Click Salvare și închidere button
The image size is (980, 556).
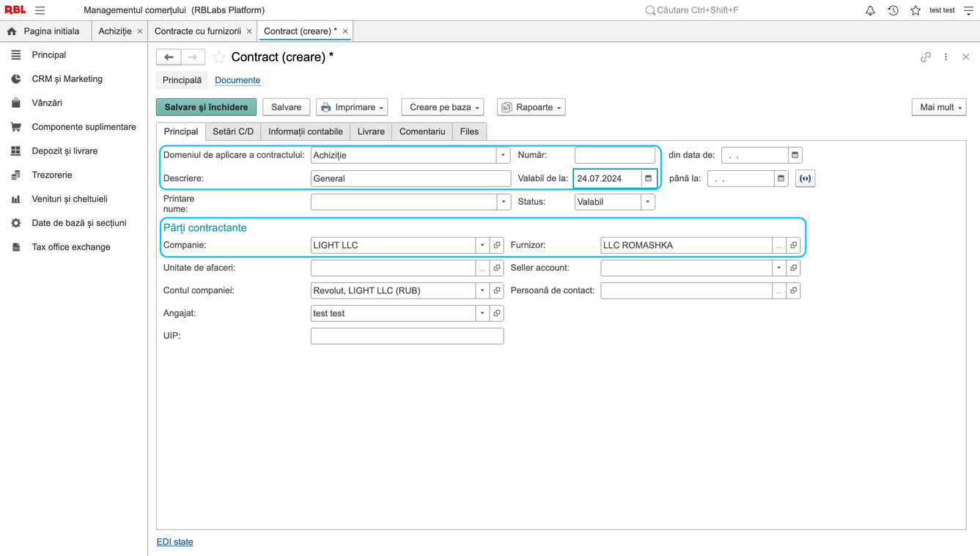[x=207, y=107]
